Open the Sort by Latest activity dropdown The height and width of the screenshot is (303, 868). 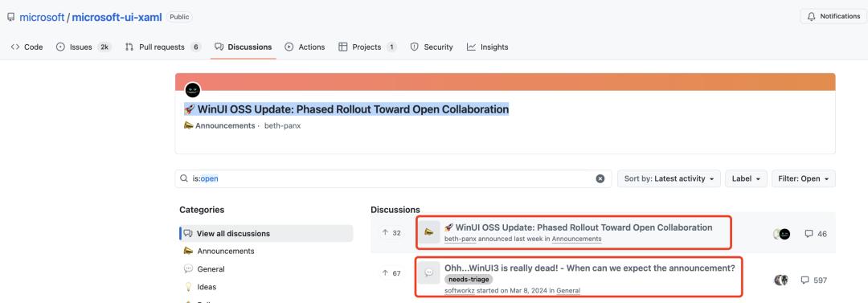pyautogui.click(x=669, y=179)
